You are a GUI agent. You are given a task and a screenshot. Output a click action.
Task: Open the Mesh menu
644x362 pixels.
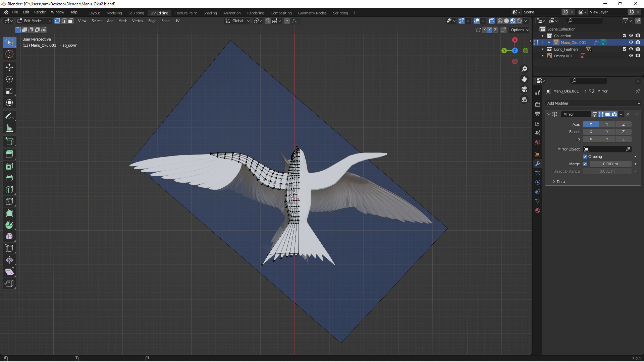pyautogui.click(x=123, y=21)
